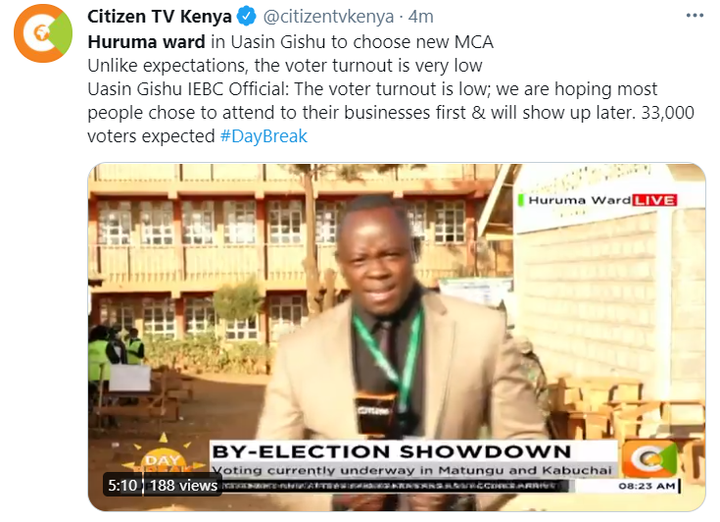
Task: Click the Citizen TV Kenya profile avatar
Action: (x=43, y=33)
